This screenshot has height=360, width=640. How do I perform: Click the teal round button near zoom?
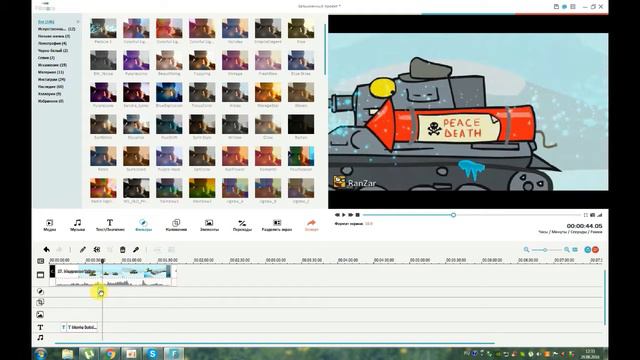588,249
